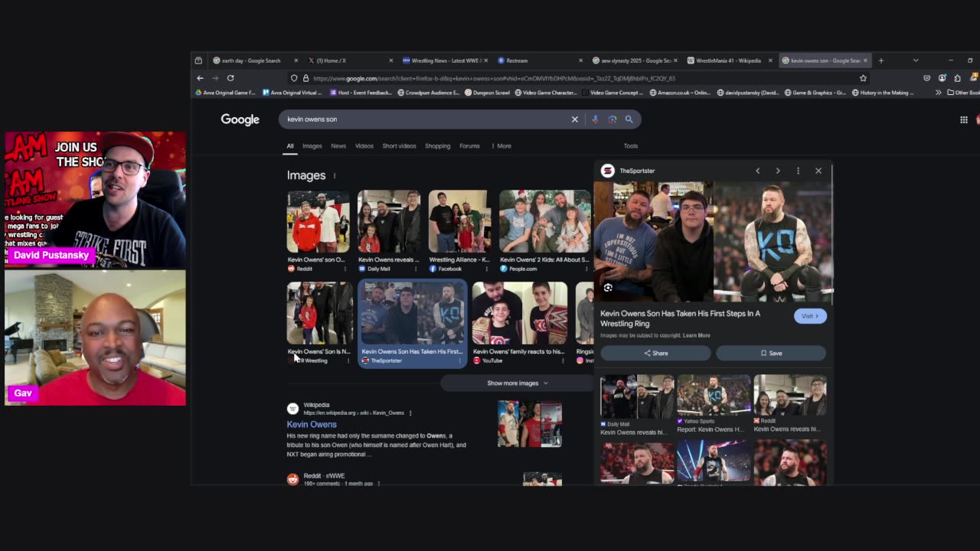Open the preview panel's three-dot options menu

tap(798, 171)
